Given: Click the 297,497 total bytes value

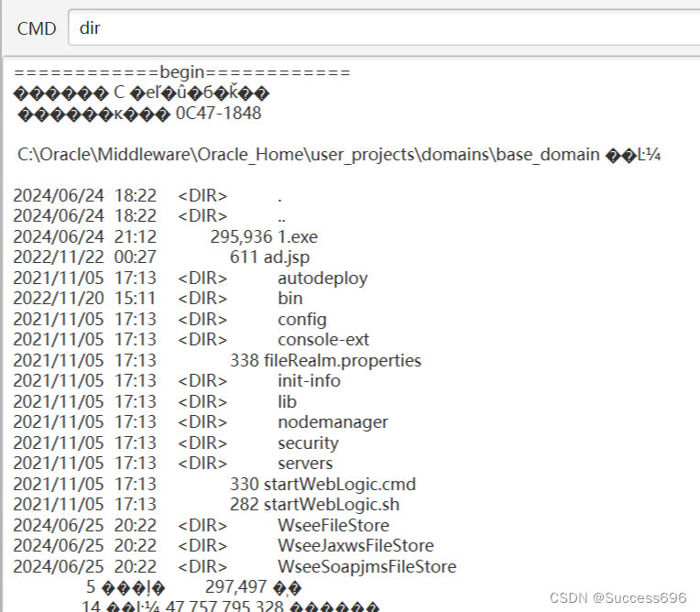Looking at the screenshot, I should pyautogui.click(x=235, y=587).
